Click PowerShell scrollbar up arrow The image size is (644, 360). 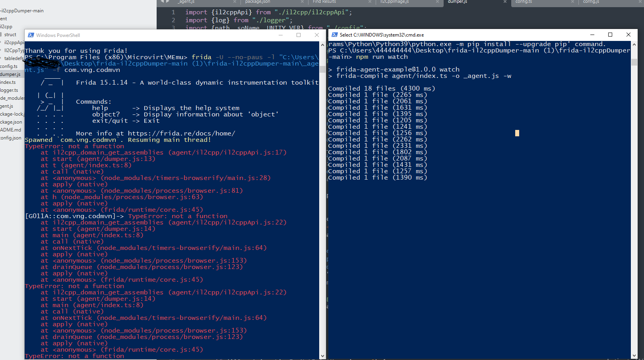pos(322,45)
